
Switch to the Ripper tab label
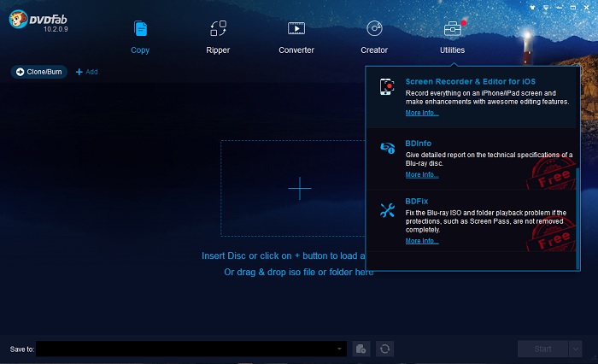click(x=218, y=50)
